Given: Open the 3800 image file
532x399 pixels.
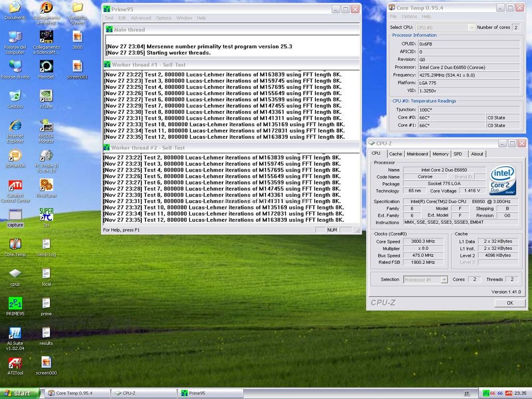Looking at the screenshot, I should coord(77,40).
